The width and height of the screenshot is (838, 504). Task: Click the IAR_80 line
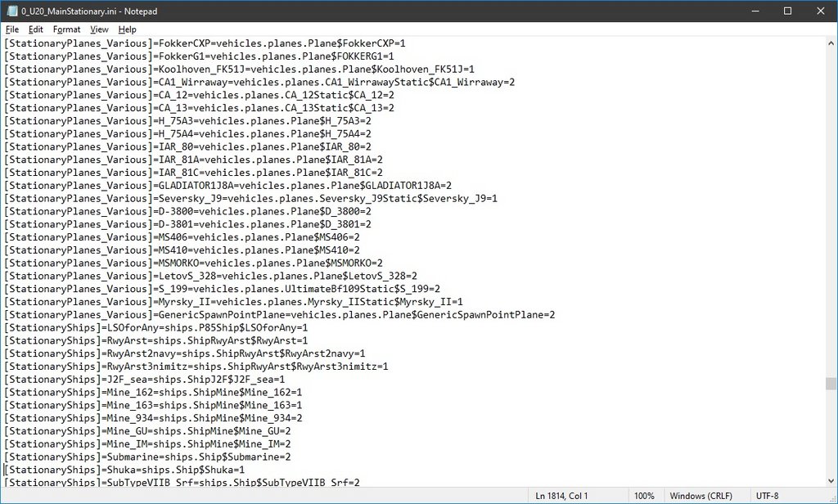click(x=188, y=146)
